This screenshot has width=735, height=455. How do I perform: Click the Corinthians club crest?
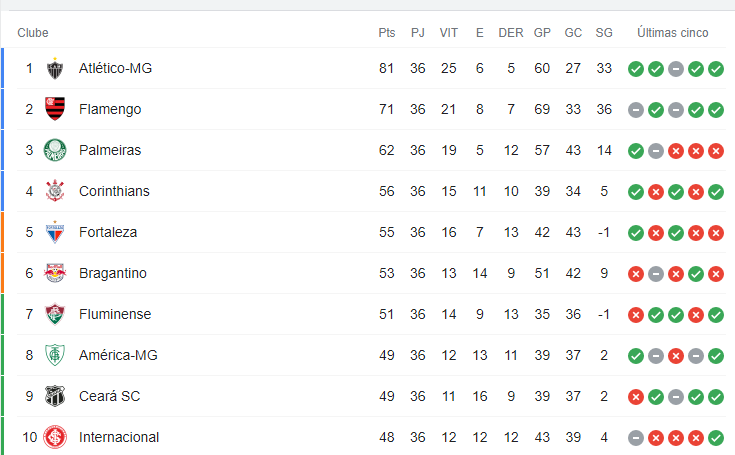[55, 191]
